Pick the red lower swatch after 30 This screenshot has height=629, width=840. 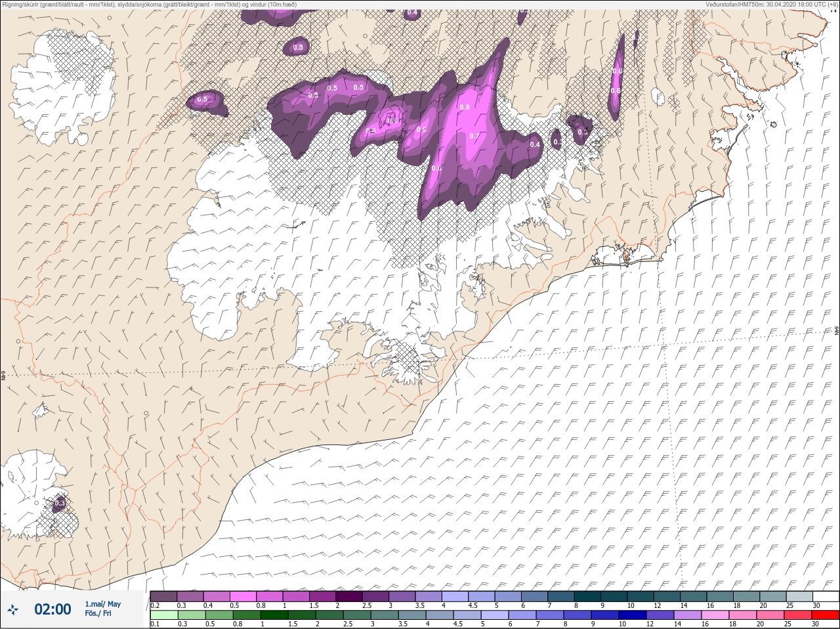click(x=826, y=615)
